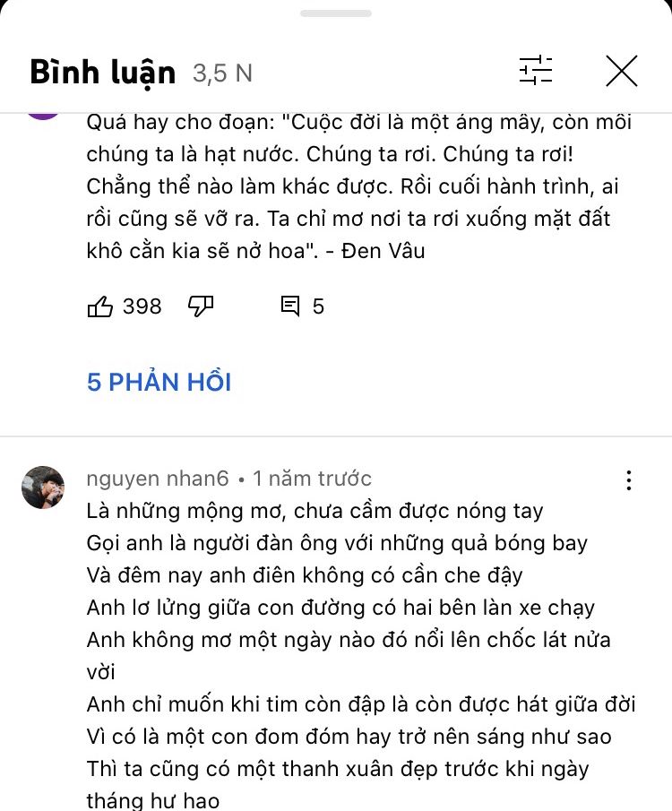Tap the drag handle atop the sheet

tap(336, 13)
